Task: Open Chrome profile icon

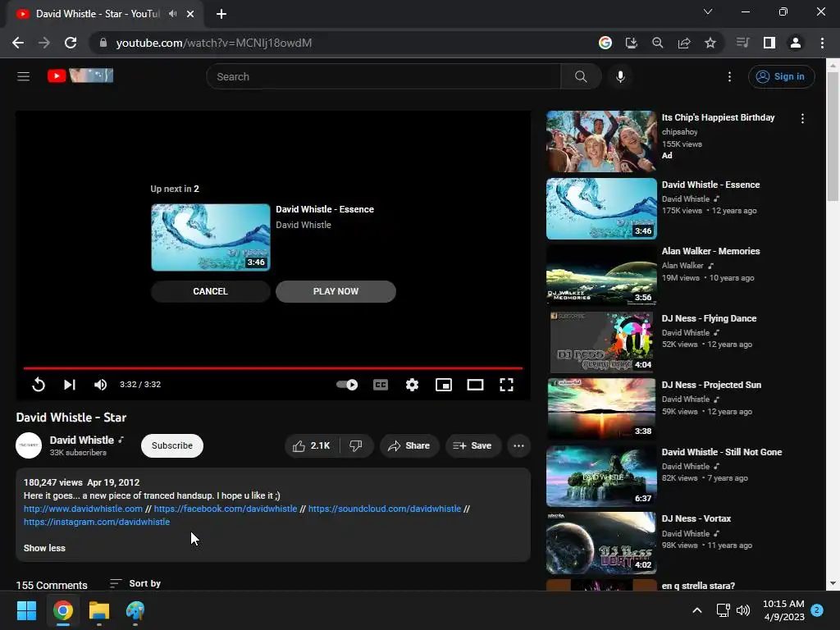Action: 796,43
